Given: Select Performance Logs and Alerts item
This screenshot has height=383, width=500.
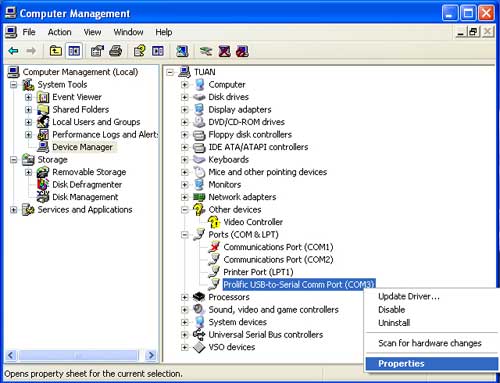Looking at the screenshot, I should click(x=105, y=135).
